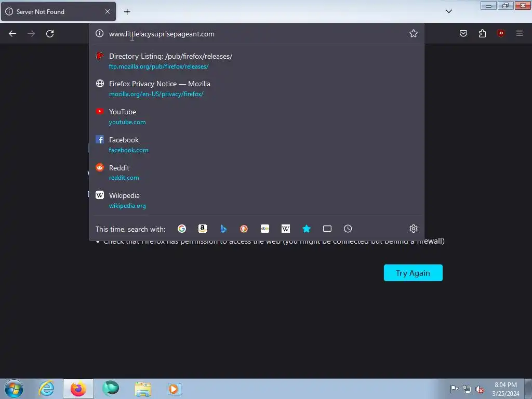The width and height of the screenshot is (532, 399).
Task: Open the green-blue orb taskbar app
Action: (x=111, y=389)
